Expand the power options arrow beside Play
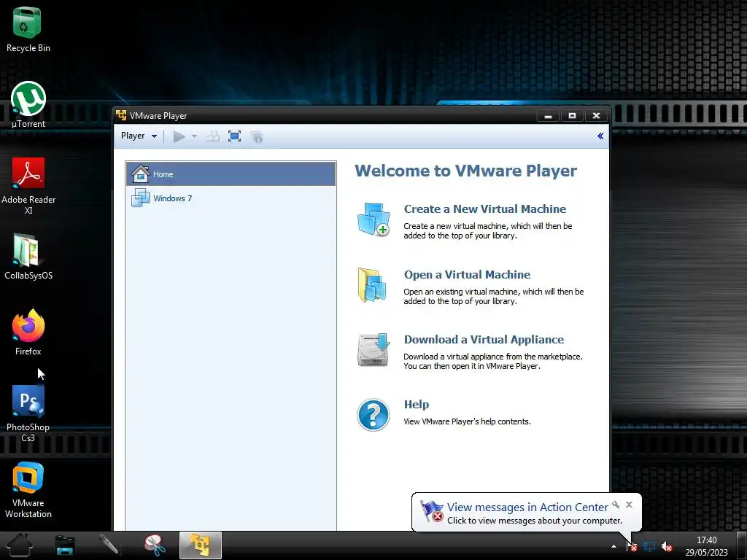This screenshot has width=747, height=560. (194, 136)
